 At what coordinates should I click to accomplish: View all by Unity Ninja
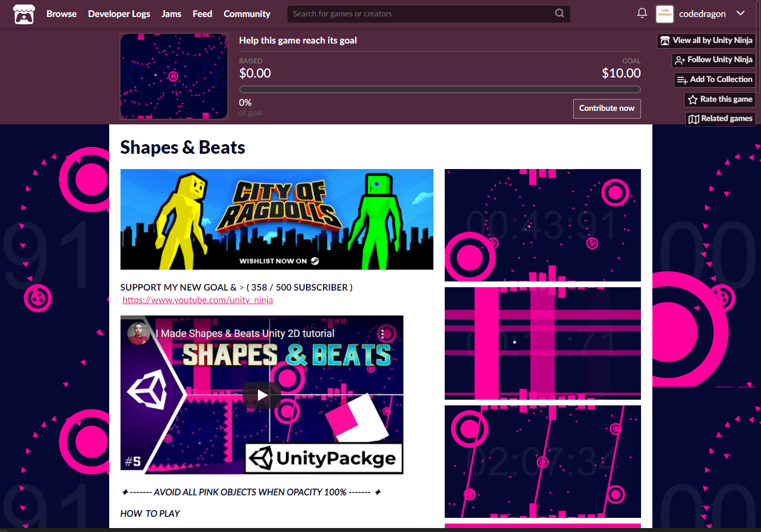coord(706,41)
